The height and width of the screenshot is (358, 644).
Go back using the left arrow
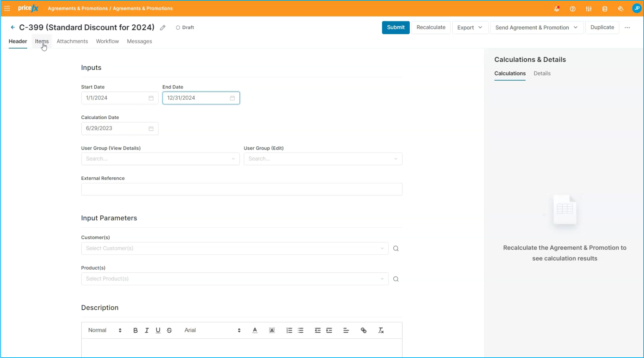[13, 27]
